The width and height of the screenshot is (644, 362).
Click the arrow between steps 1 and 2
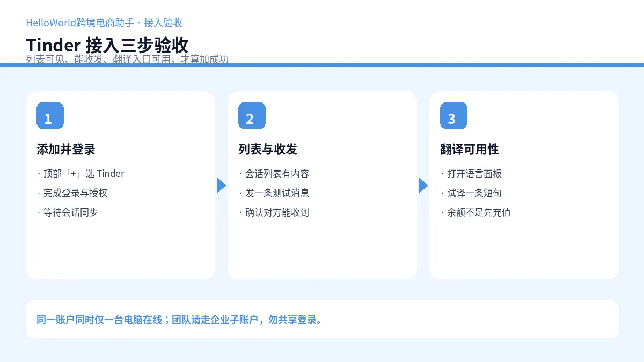click(x=221, y=185)
